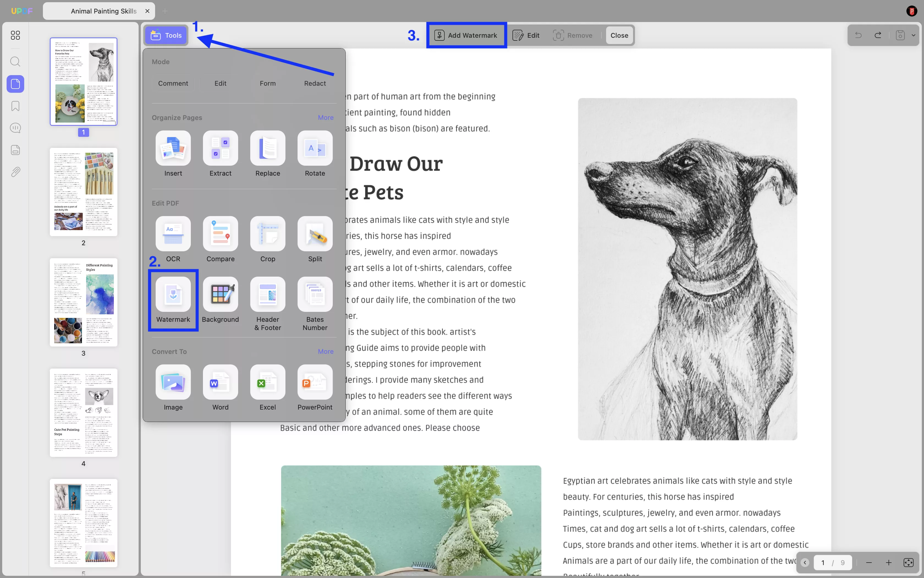Switch to Comment mode

tap(173, 83)
